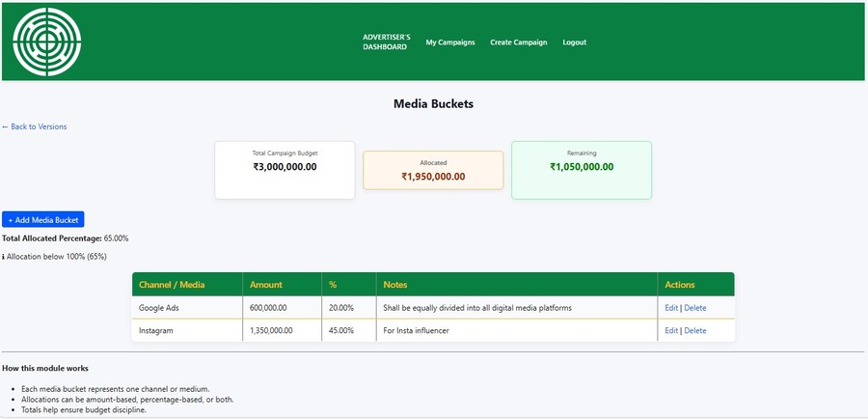Screen dimensions: 868x419
Task: Select the Remaining amount card
Action: 582,170
